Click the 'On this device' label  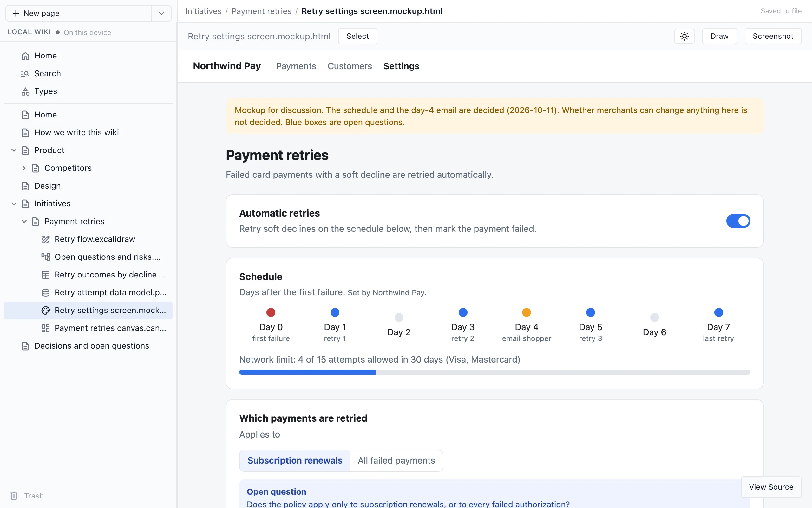[x=87, y=33]
